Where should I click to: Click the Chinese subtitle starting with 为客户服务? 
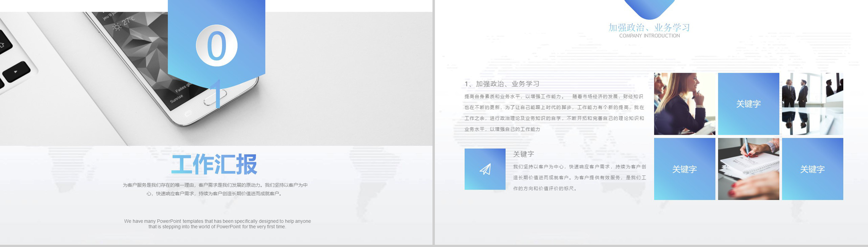[215, 189]
